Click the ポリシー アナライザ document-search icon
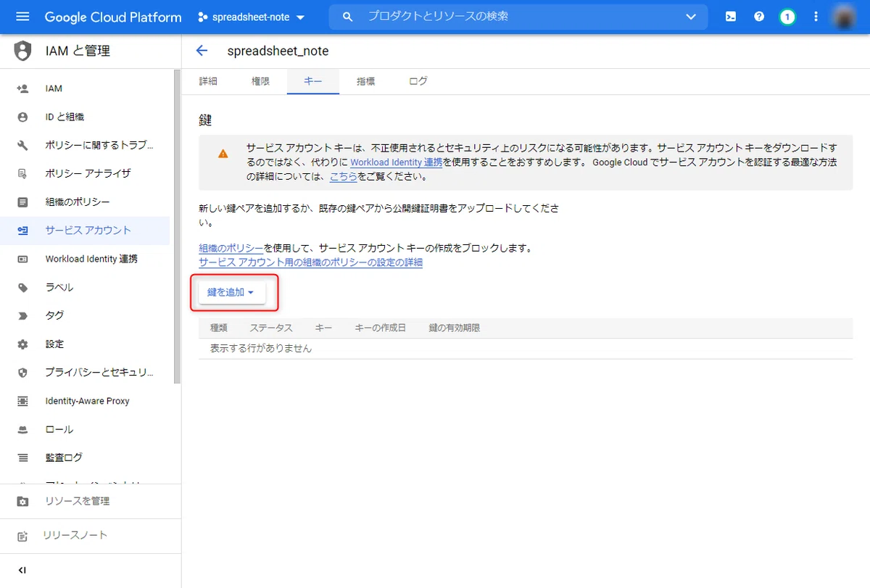This screenshot has height=588, width=870. click(22, 173)
